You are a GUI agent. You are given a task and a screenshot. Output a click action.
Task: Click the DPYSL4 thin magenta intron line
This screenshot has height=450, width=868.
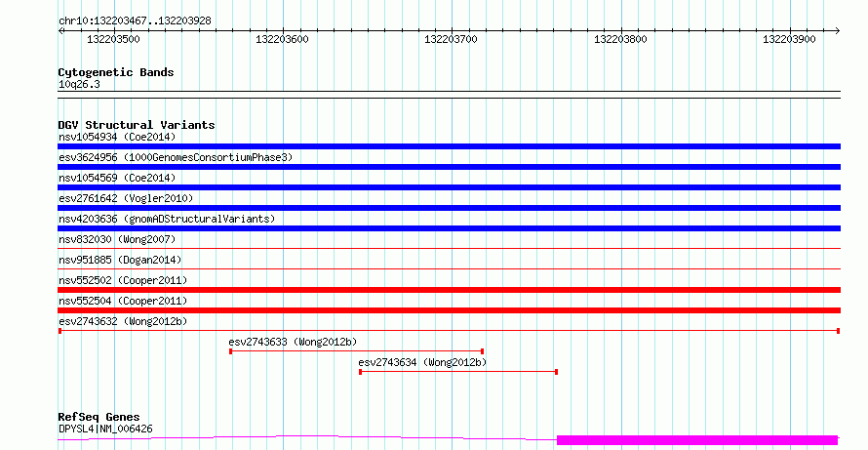(307, 438)
